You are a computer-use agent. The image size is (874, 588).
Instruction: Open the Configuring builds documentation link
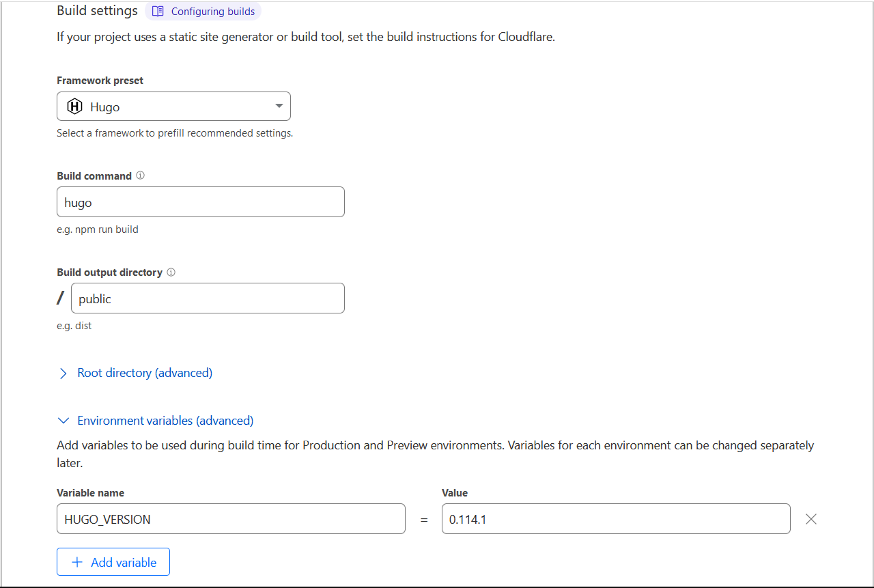(x=212, y=12)
